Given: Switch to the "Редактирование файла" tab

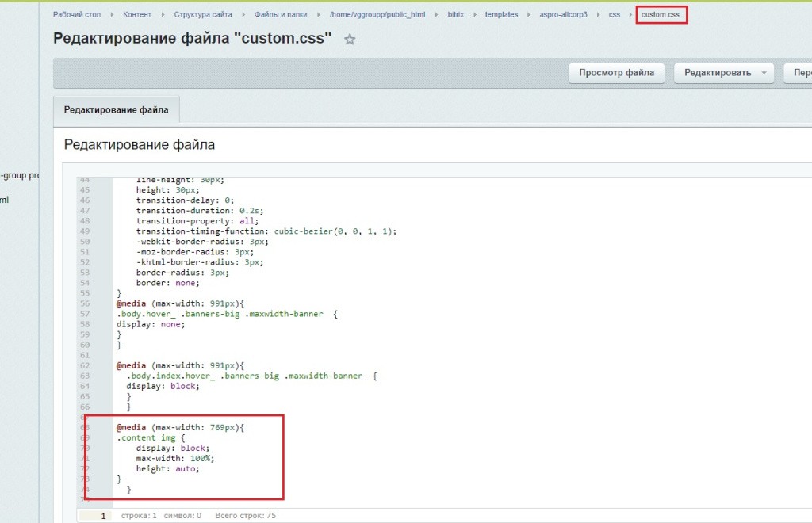Looking at the screenshot, I should [x=116, y=109].
